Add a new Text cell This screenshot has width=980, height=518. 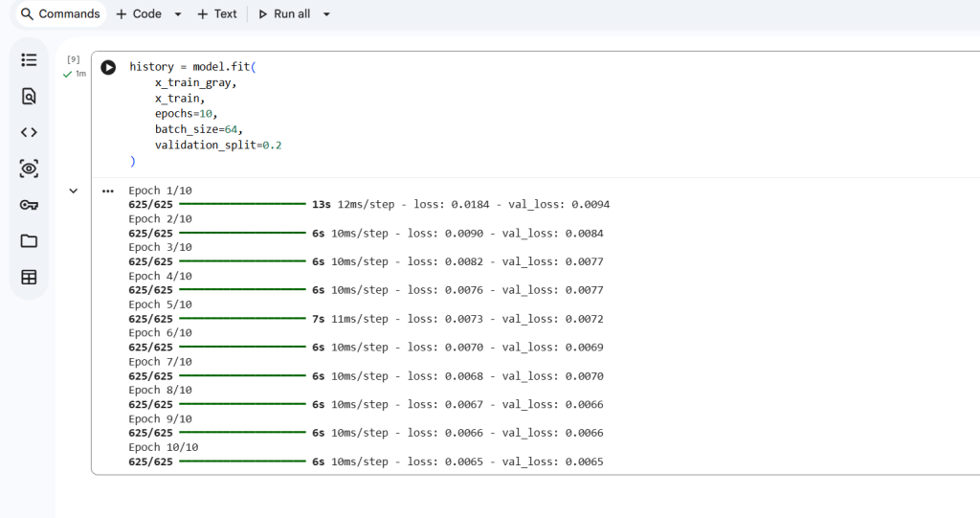(x=217, y=13)
